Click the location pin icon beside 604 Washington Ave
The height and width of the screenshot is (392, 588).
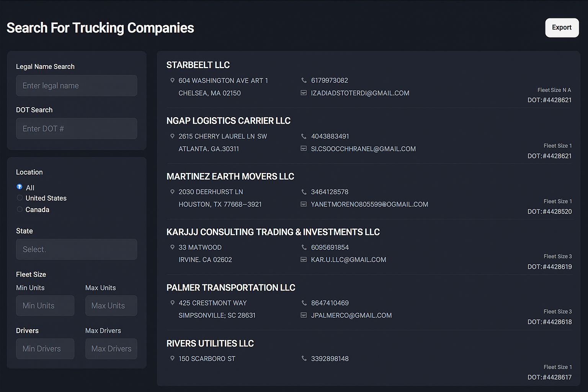172,80
